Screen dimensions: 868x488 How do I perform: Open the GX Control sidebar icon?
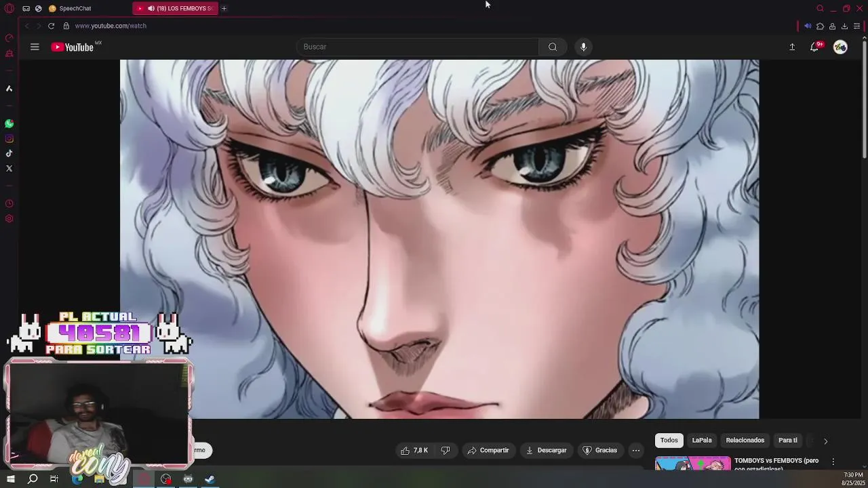click(x=9, y=38)
